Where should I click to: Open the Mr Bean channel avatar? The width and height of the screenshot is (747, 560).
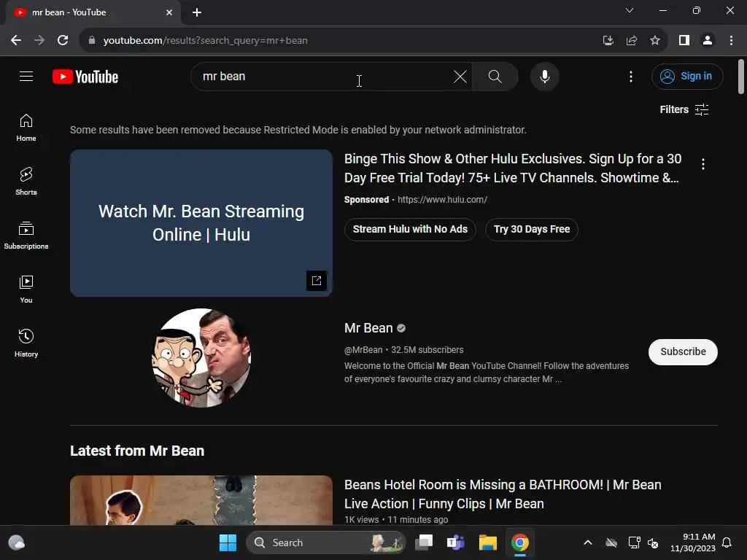click(201, 357)
